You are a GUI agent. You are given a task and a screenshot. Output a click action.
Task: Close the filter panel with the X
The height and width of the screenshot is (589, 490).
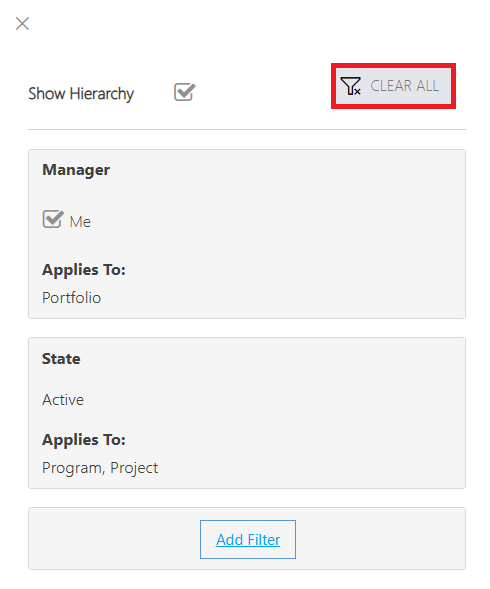coord(23,24)
